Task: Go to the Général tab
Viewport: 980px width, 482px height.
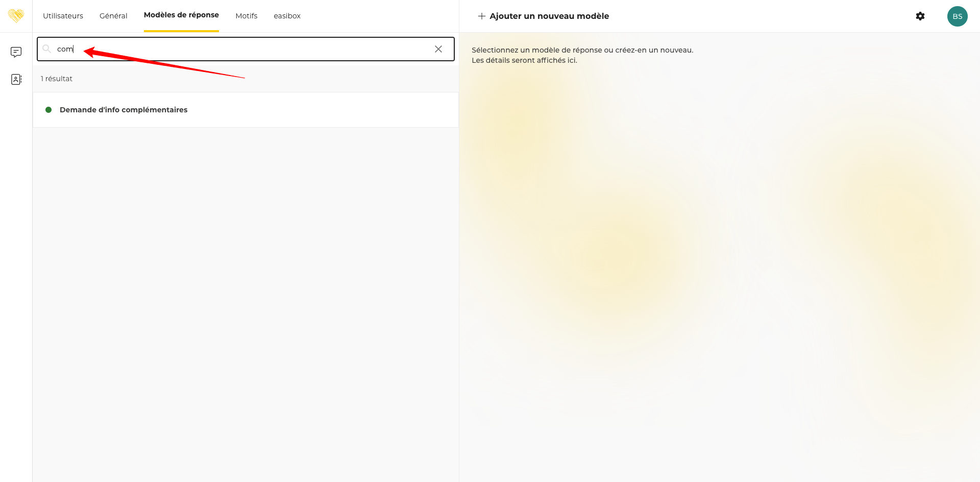Action: [x=113, y=16]
